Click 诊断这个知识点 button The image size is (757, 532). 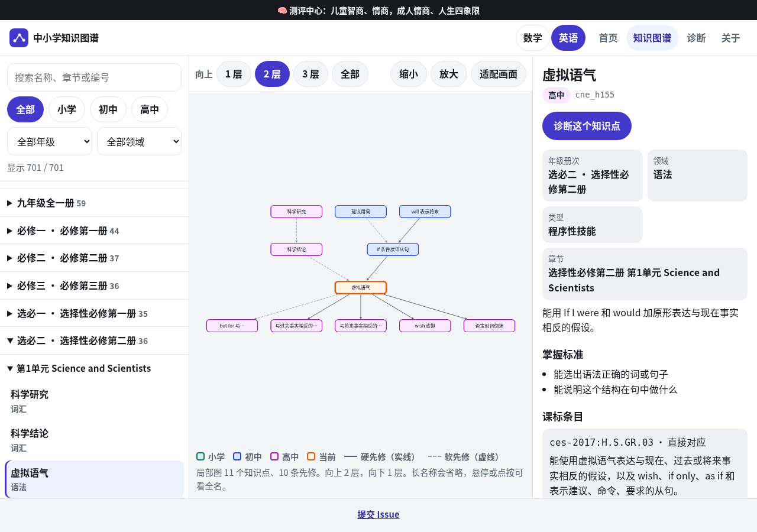tap(587, 126)
